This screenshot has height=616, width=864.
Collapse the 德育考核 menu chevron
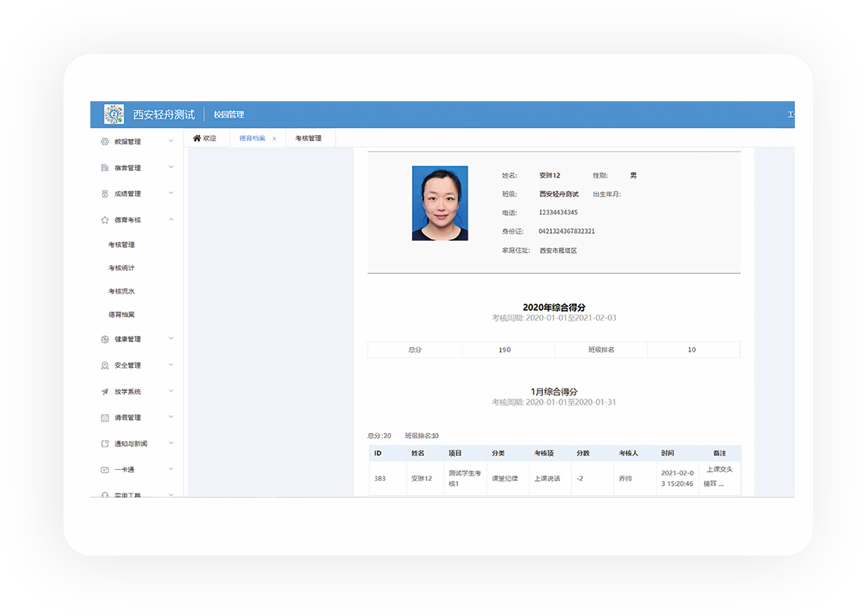[x=171, y=219]
